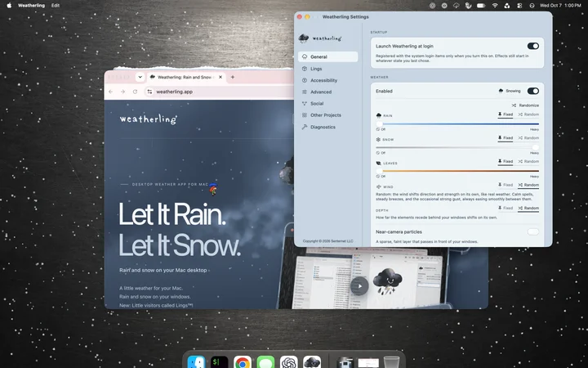Open the Advanced settings section

point(327,92)
